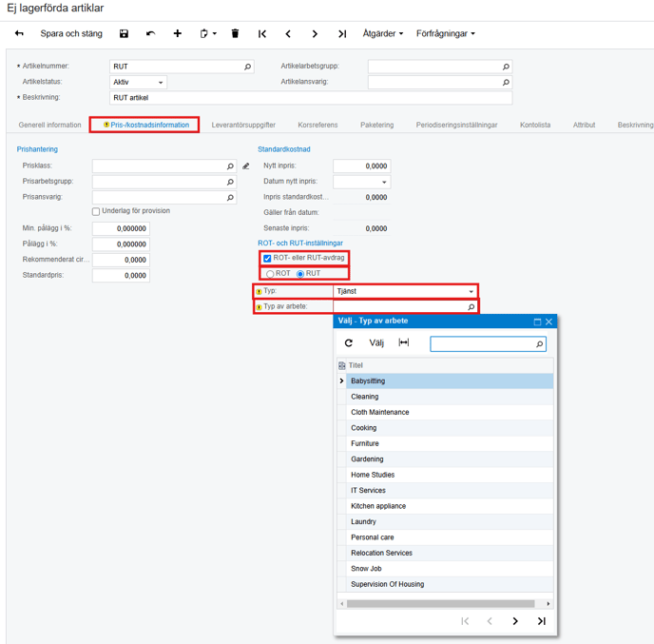This screenshot has width=654, height=644.
Task: Go to first record in toolbar
Action: [262, 34]
